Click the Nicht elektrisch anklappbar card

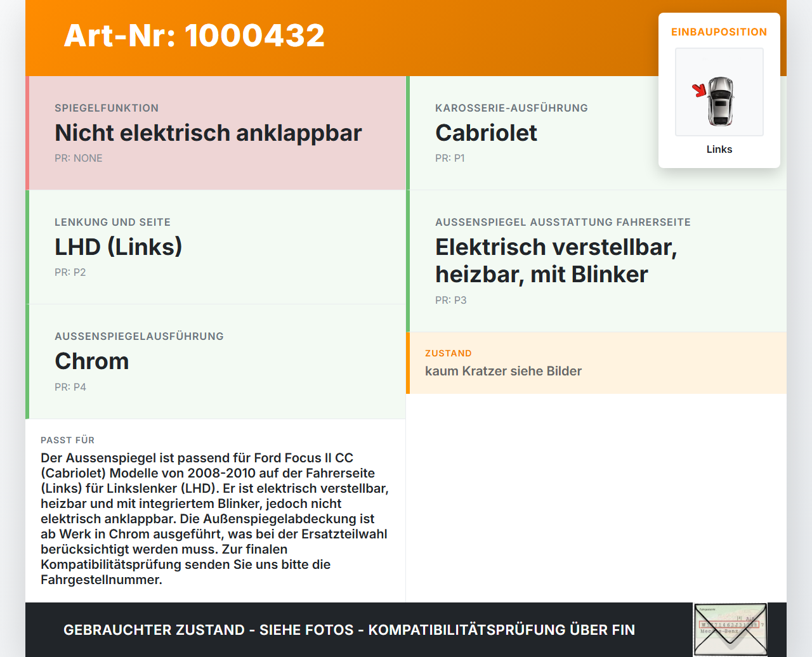[216, 133]
